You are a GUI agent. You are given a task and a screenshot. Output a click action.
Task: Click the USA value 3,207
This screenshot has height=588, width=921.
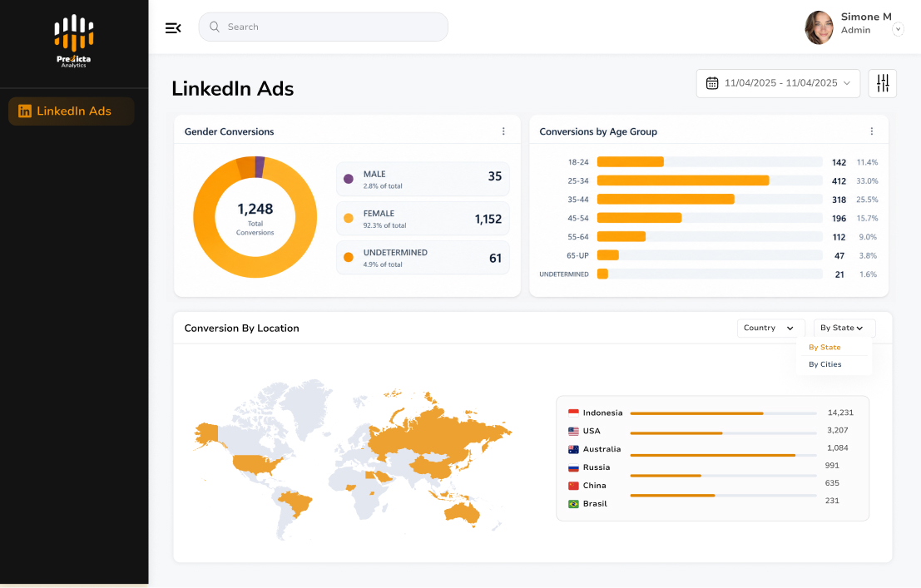(x=838, y=431)
